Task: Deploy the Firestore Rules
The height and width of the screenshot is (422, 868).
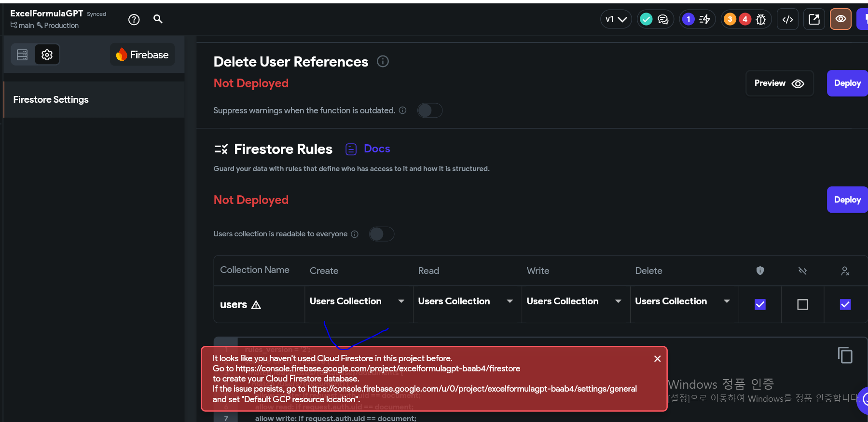Action: click(847, 200)
